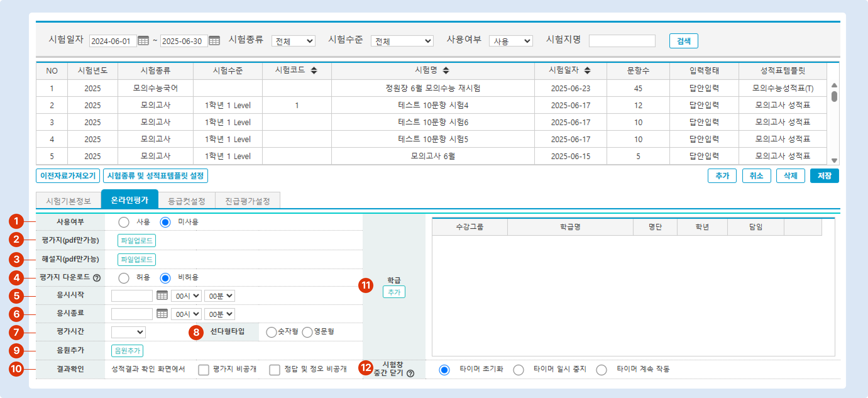Switch to 시험기본정보 tab
The height and width of the screenshot is (398, 868).
click(69, 201)
